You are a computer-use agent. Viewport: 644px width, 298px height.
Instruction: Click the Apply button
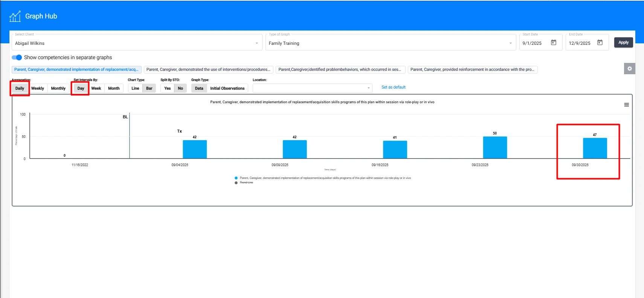tap(623, 43)
